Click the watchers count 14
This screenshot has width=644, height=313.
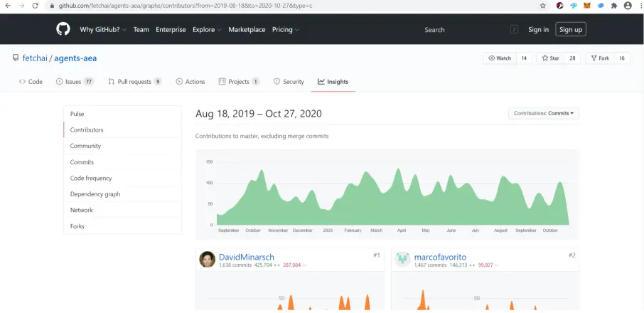click(x=524, y=58)
